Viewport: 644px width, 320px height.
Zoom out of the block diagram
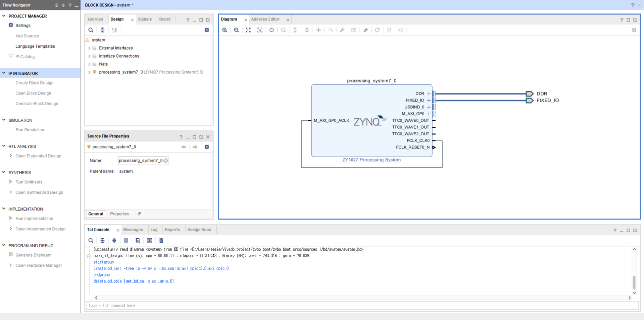[236, 30]
